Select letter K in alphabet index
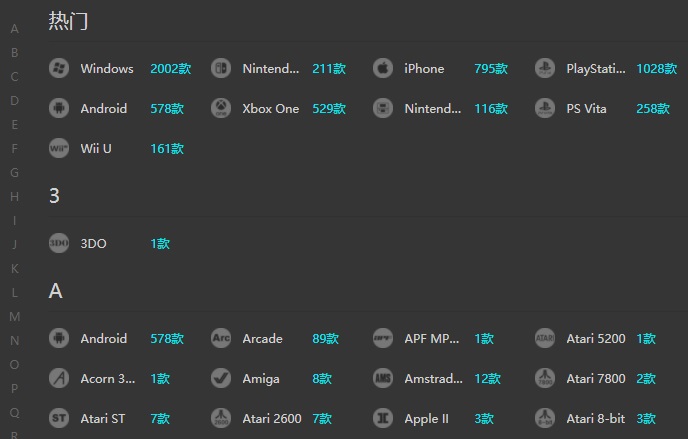Image resolution: width=688 pixels, height=439 pixels. click(14, 268)
